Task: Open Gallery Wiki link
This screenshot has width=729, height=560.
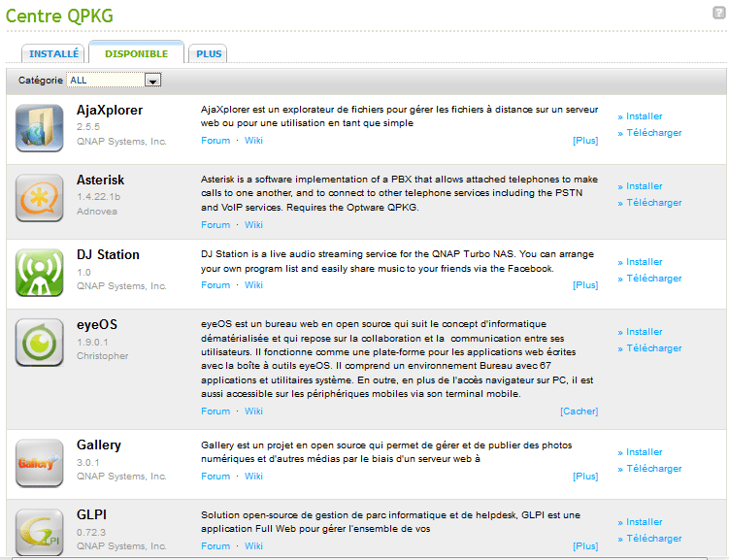Action: (x=253, y=477)
